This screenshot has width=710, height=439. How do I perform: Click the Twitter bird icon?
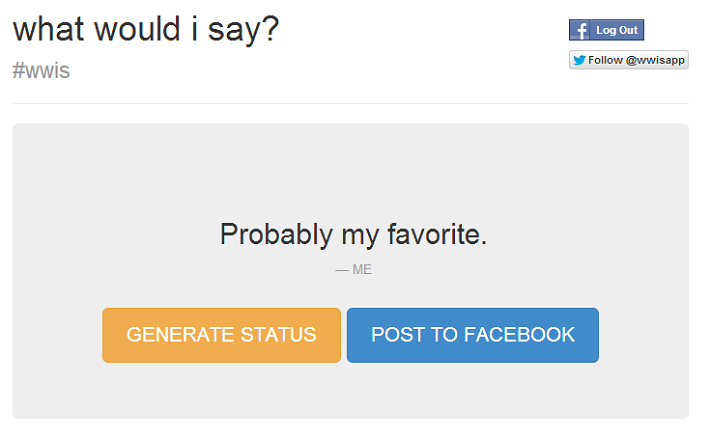point(579,60)
